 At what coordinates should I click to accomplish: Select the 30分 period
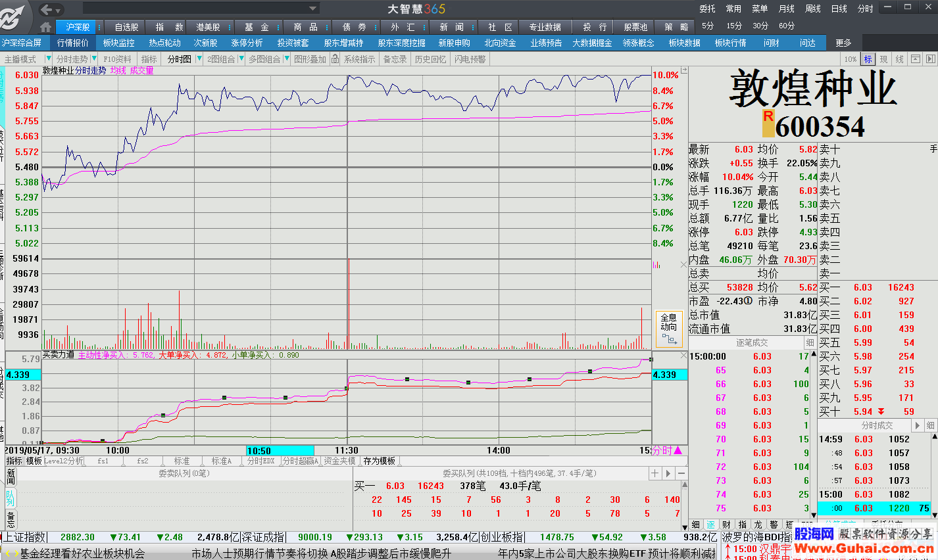click(x=760, y=26)
